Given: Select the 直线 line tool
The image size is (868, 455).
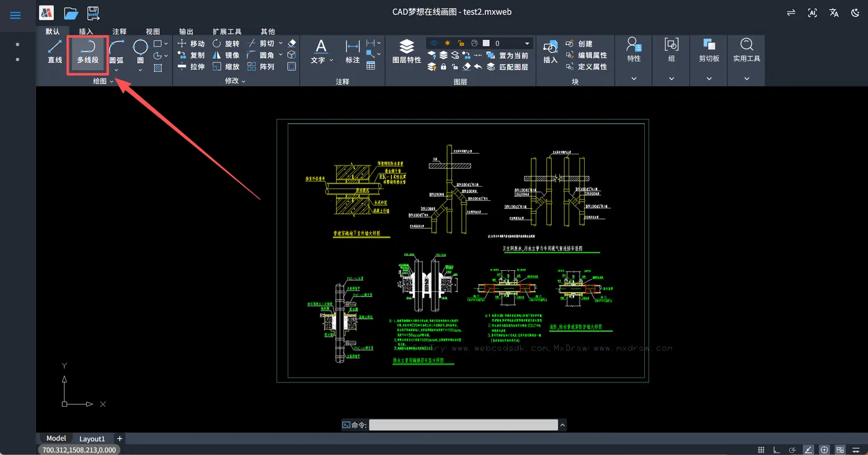Looking at the screenshot, I should (x=55, y=52).
